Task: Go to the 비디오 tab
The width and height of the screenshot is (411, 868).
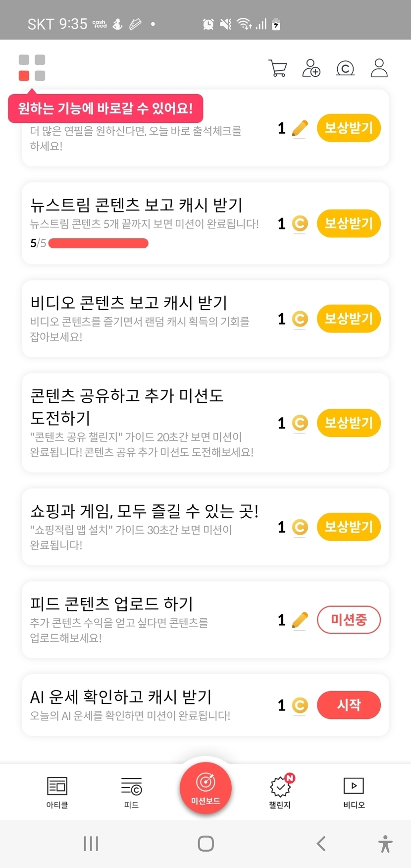Action: click(x=354, y=792)
